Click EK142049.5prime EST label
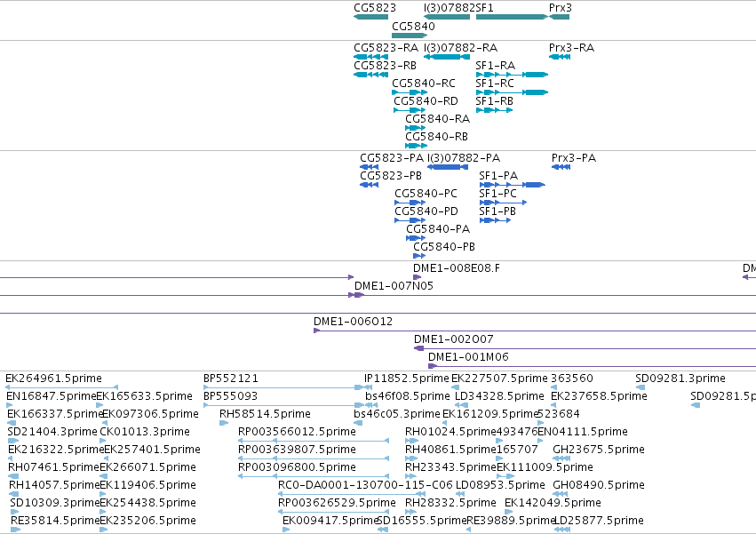Image resolution: width=756 pixels, height=534 pixels. [553, 503]
